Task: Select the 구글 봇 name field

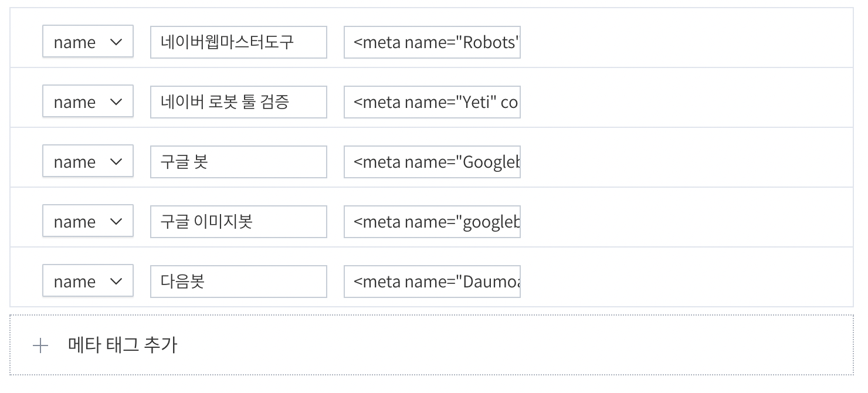Action: [238, 162]
